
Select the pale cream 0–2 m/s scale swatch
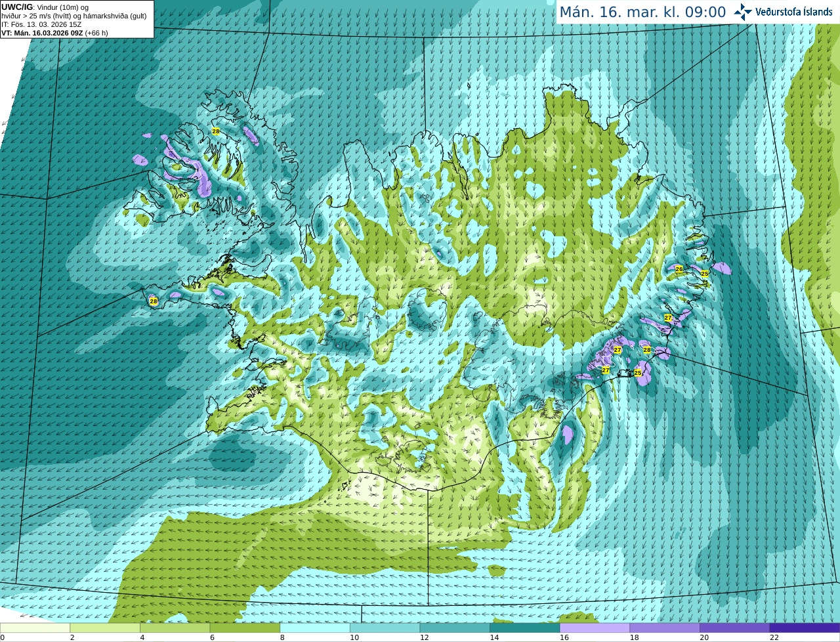pos(35,628)
